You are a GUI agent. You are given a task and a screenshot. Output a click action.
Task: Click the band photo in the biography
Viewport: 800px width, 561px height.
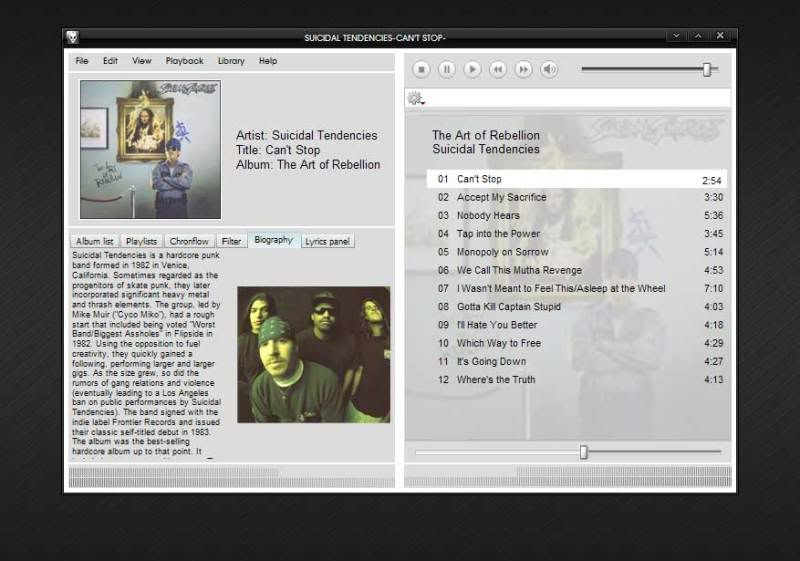(x=314, y=354)
